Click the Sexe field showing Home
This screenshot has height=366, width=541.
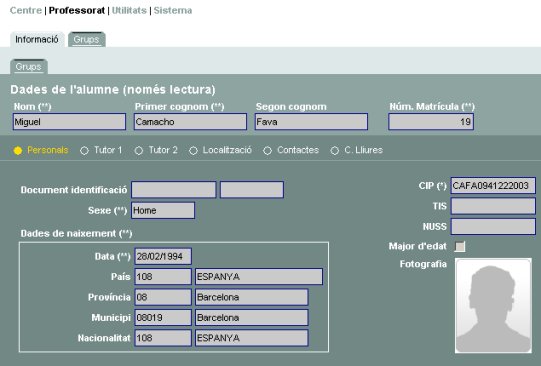click(163, 210)
